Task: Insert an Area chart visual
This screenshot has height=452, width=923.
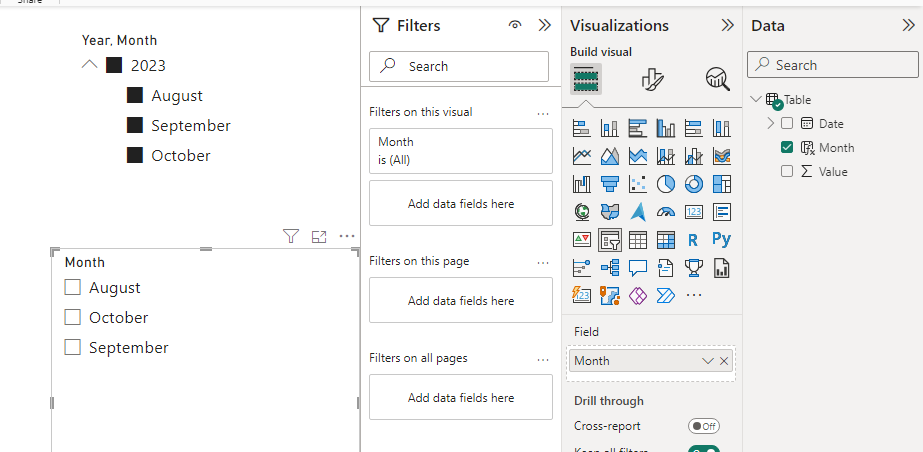Action: click(609, 156)
